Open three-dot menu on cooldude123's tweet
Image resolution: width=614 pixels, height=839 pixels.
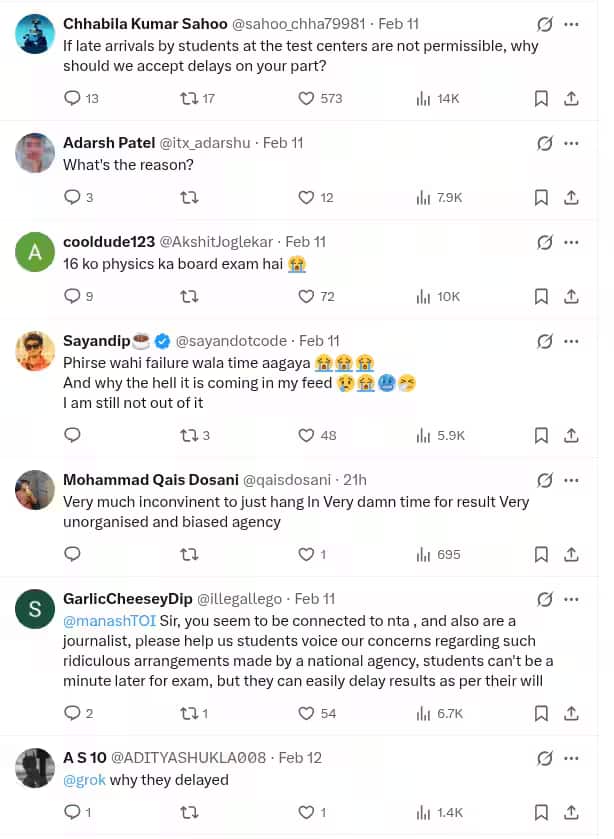(x=571, y=242)
